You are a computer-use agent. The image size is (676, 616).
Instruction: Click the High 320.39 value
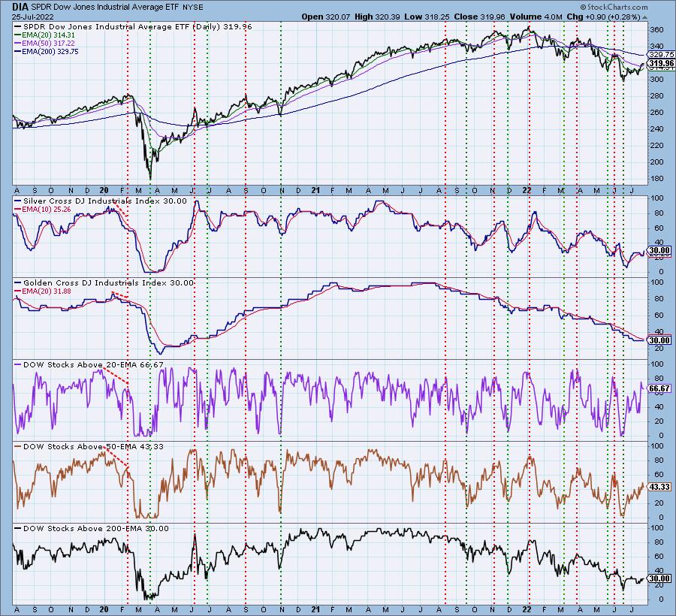[x=377, y=17]
